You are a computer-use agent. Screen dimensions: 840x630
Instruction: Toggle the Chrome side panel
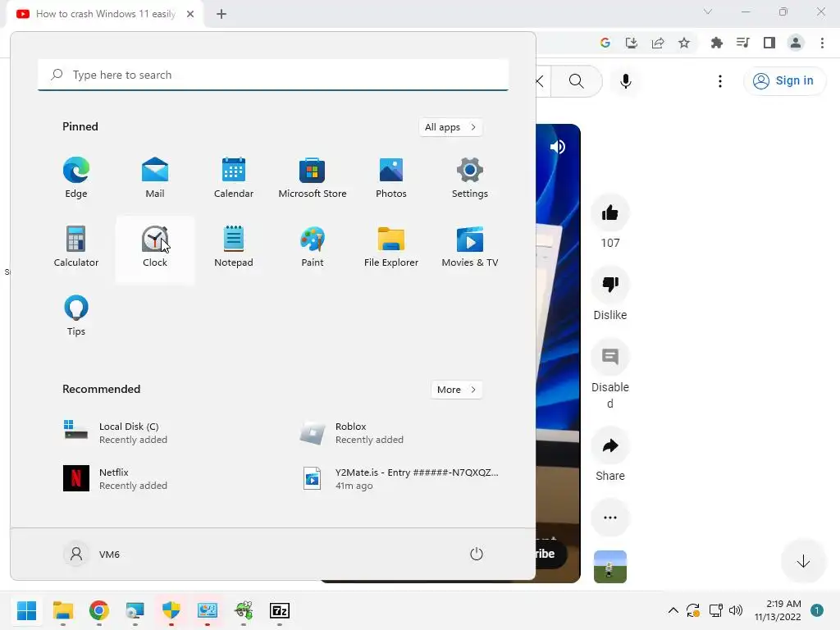(769, 43)
